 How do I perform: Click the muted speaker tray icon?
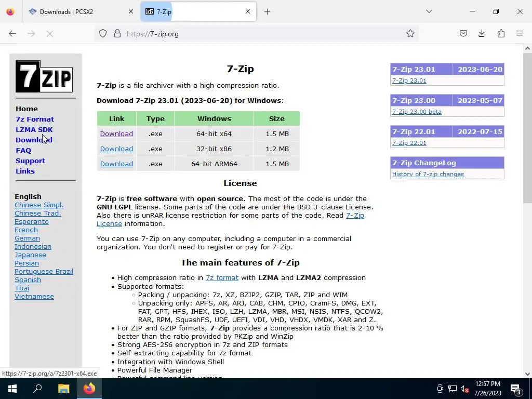click(x=465, y=389)
